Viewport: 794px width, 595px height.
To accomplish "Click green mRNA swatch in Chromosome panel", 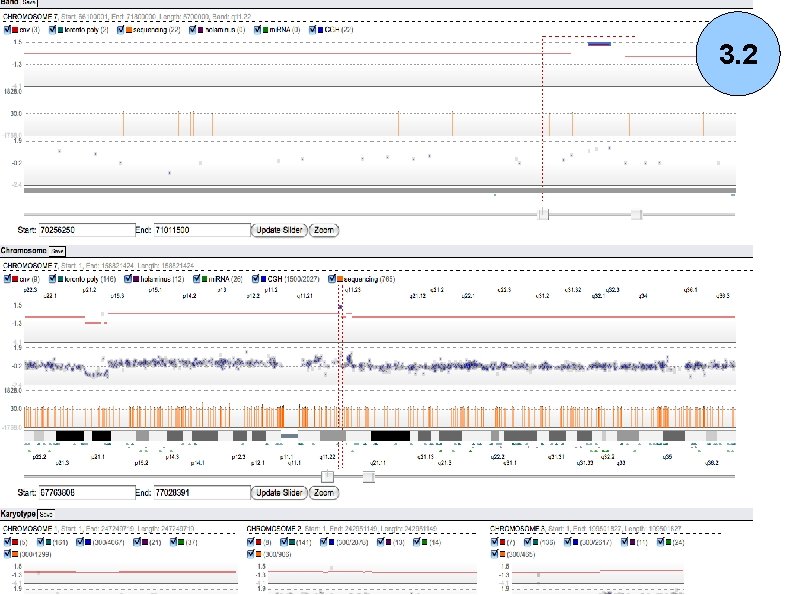I will tap(205, 280).
